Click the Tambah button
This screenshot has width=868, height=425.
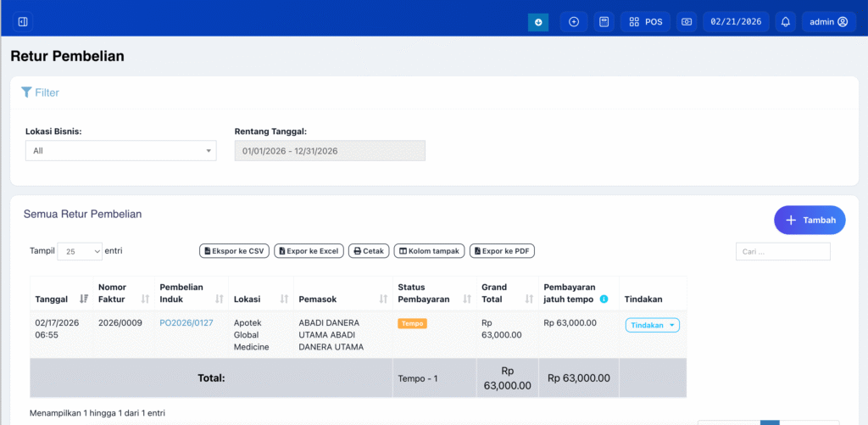809,220
